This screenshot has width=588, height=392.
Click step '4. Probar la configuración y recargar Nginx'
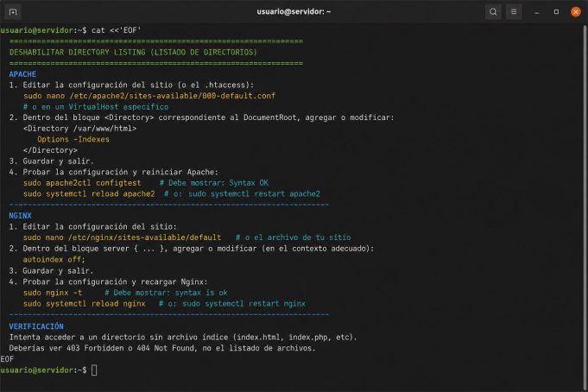pyautogui.click(x=109, y=281)
